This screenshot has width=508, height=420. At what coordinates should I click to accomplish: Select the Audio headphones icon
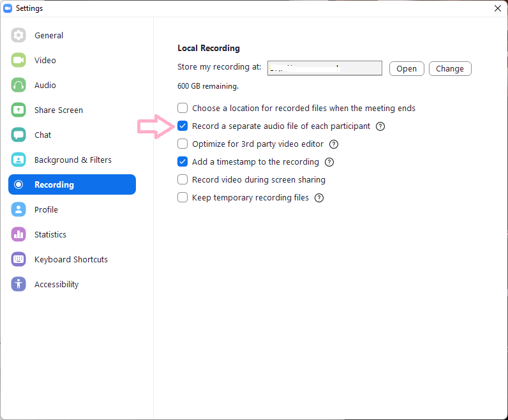19,86
